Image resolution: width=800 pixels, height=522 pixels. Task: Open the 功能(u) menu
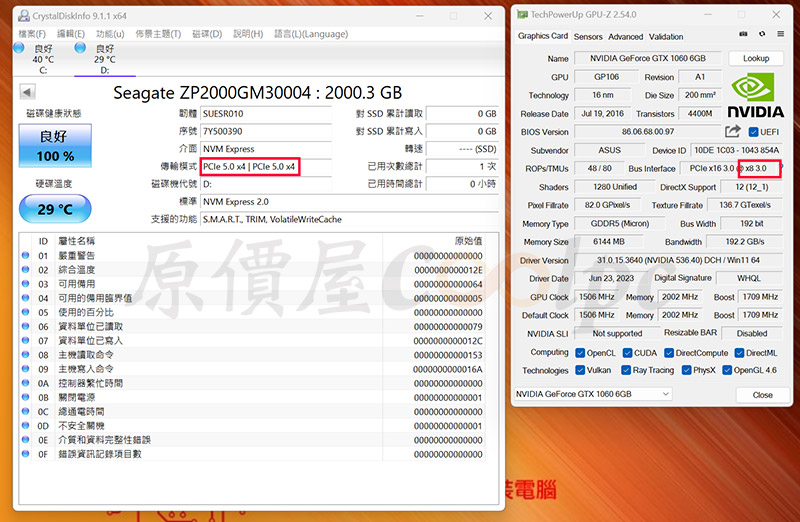pyautogui.click(x=110, y=34)
